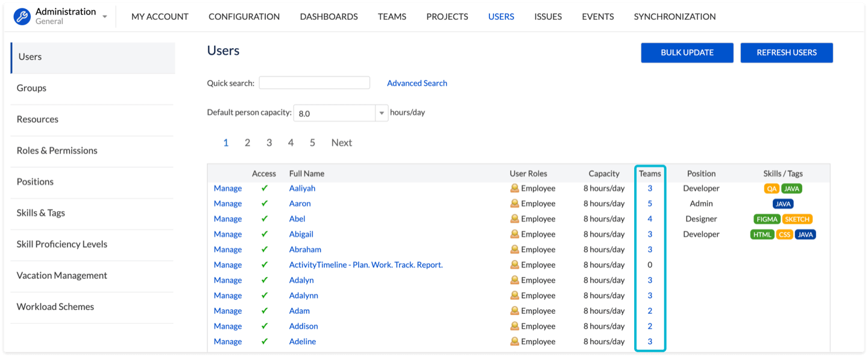Screen dimensions: 868x357
Task: Click into the Quick search field
Action: point(314,83)
